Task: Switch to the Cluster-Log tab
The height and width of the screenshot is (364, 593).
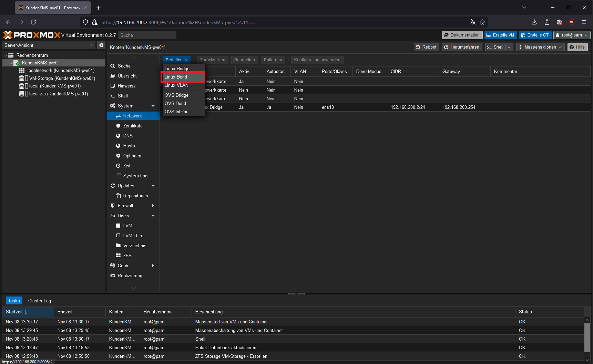Action: [40, 301]
